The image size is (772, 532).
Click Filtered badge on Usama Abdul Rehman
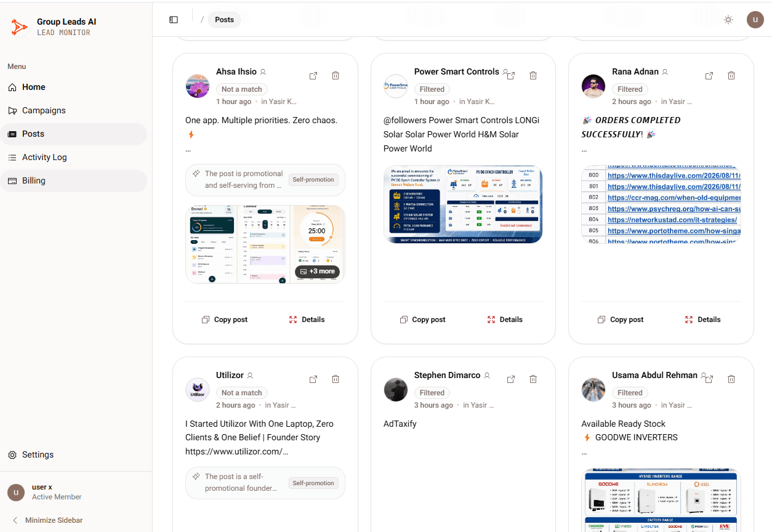point(630,393)
